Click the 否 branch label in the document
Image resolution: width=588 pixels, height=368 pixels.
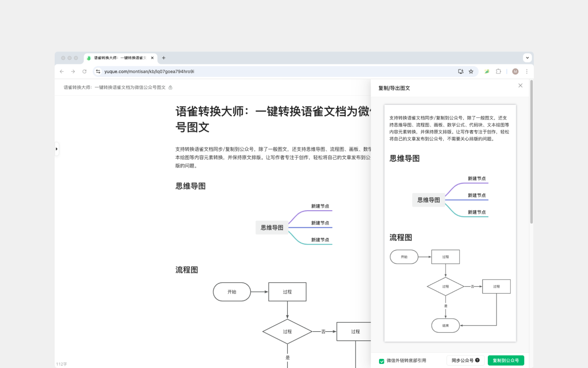coord(323,332)
